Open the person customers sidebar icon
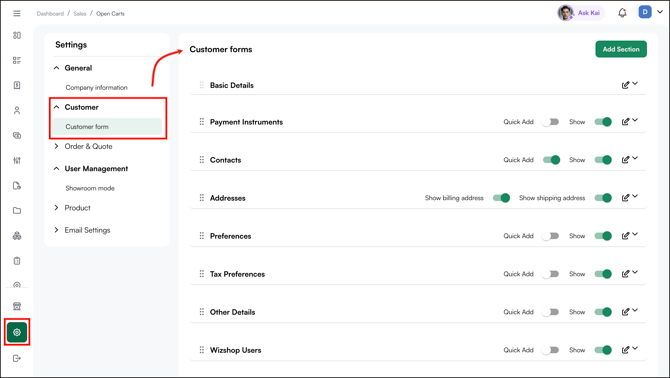 pos(17,110)
